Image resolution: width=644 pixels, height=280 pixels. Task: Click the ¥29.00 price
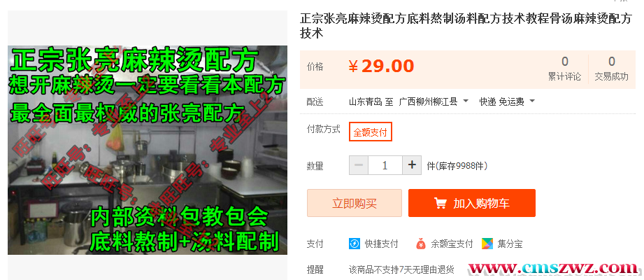pos(382,66)
